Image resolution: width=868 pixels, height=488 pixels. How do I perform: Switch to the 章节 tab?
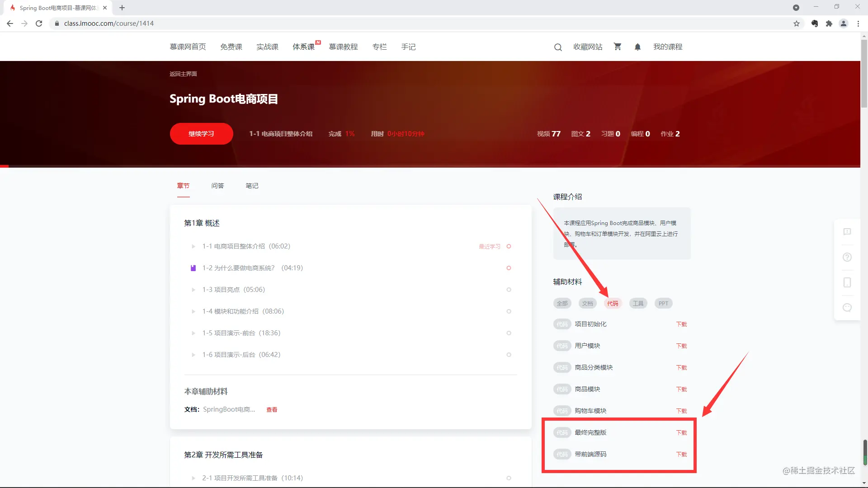tap(183, 186)
